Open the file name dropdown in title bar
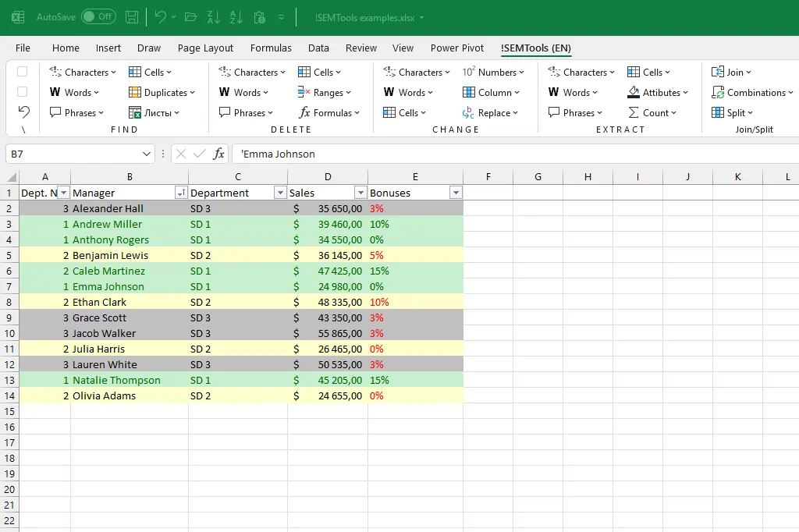This screenshot has height=532, width=799. (x=421, y=18)
